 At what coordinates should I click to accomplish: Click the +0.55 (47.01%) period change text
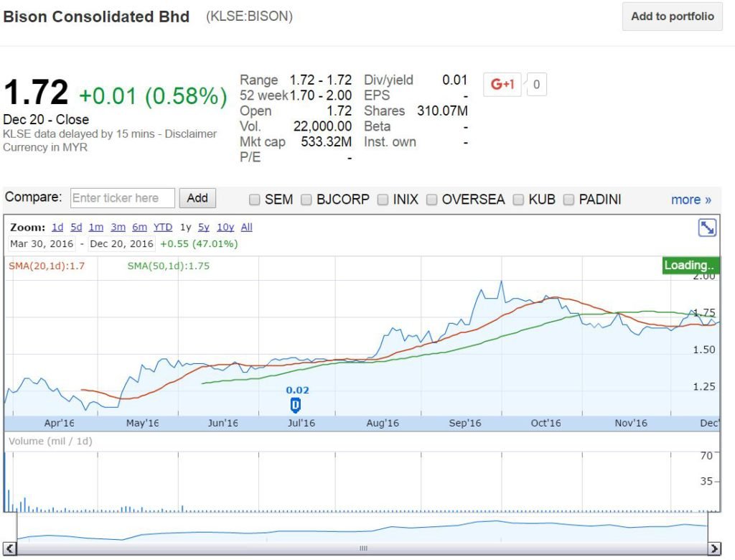point(199,244)
